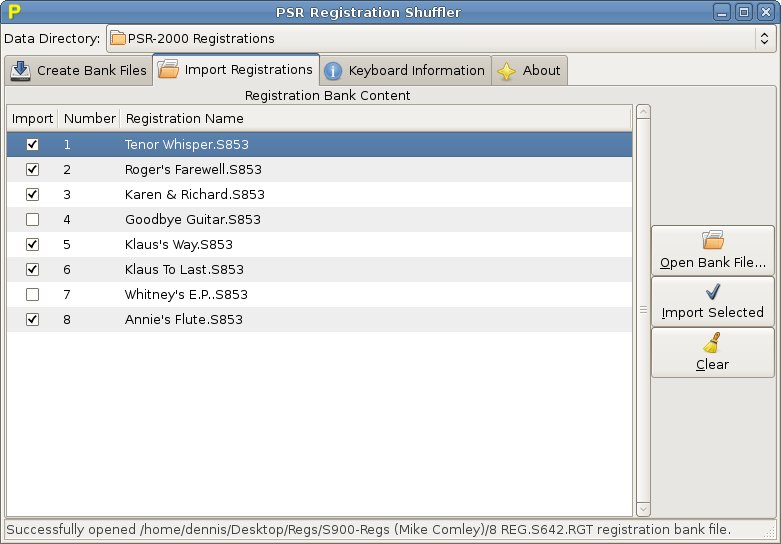
Task: Uncheck import for Tenor Whisper.S853
Action: tap(32, 145)
